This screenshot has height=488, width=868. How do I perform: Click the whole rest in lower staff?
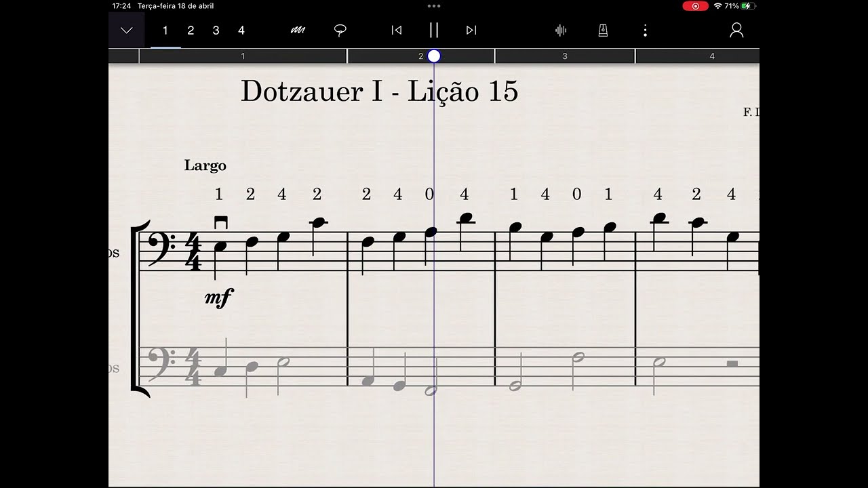(x=732, y=364)
